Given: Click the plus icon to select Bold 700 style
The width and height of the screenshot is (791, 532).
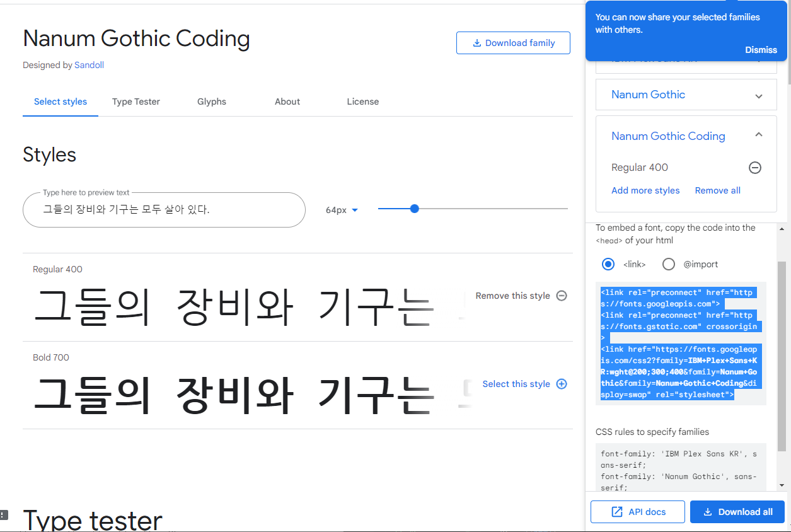Looking at the screenshot, I should point(562,384).
